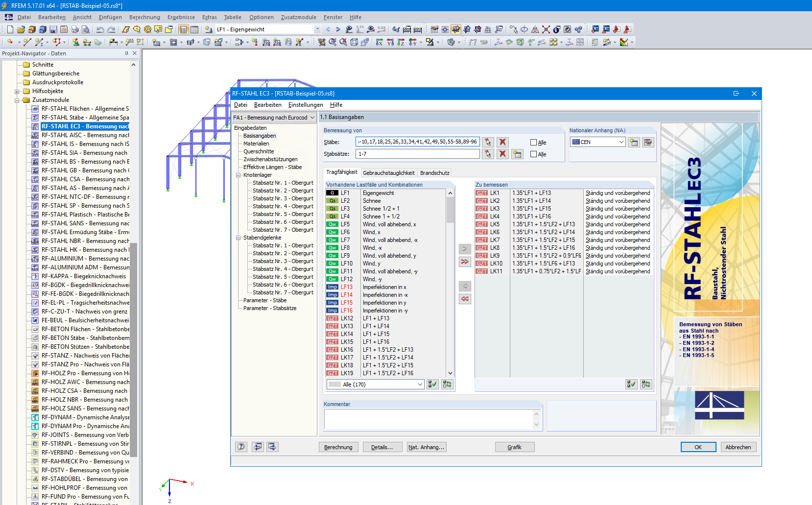This screenshot has width=812, height=505.
Task: Click the Details... button
Action: 382,447
